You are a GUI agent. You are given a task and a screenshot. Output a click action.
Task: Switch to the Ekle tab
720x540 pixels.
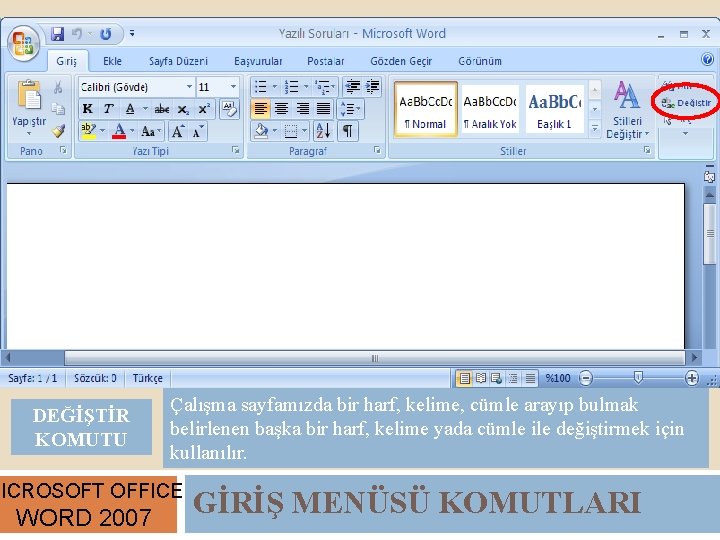pyautogui.click(x=112, y=61)
